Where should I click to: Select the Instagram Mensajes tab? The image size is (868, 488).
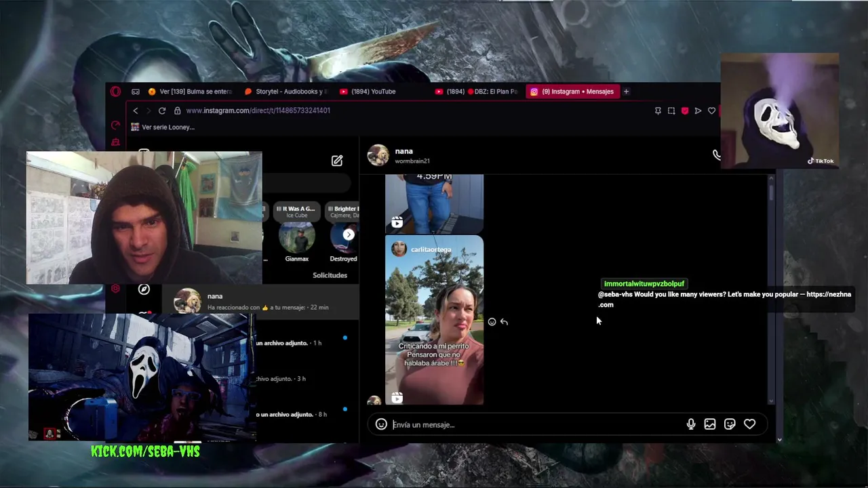point(572,91)
